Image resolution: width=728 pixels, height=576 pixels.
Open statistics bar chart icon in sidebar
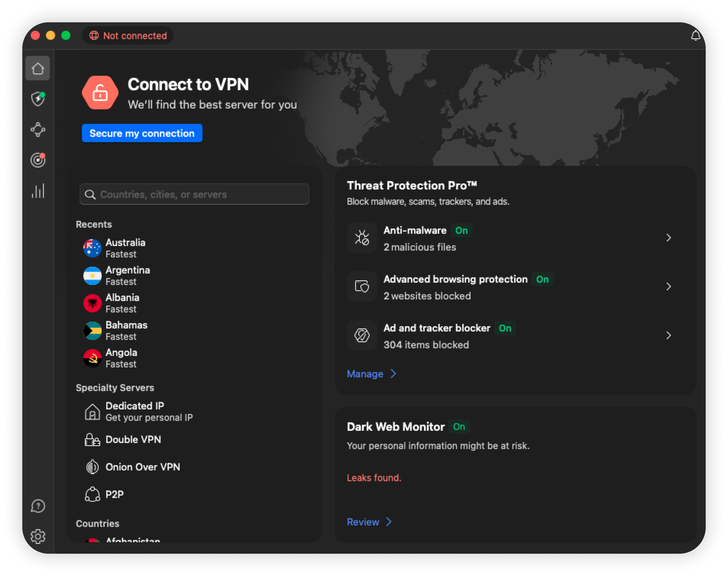pos(38,191)
